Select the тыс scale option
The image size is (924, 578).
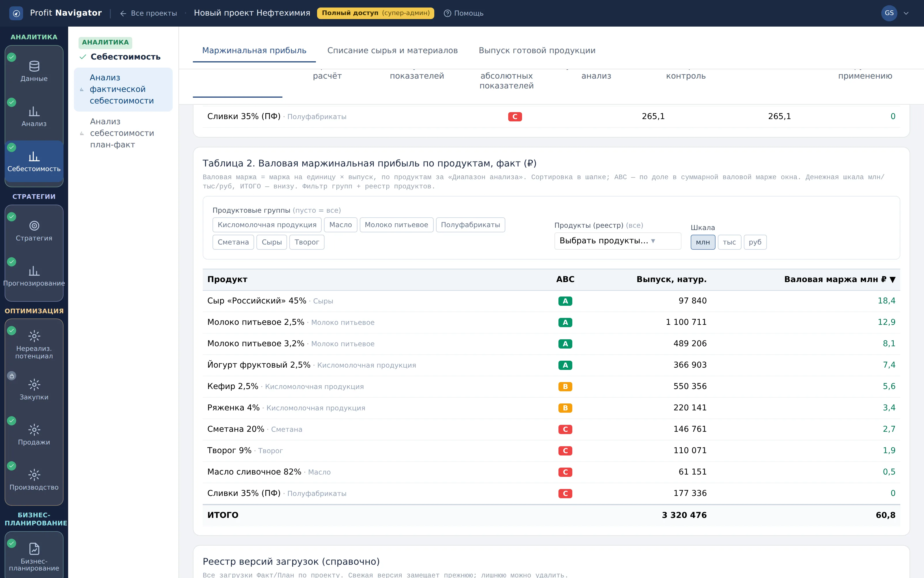(x=729, y=242)
